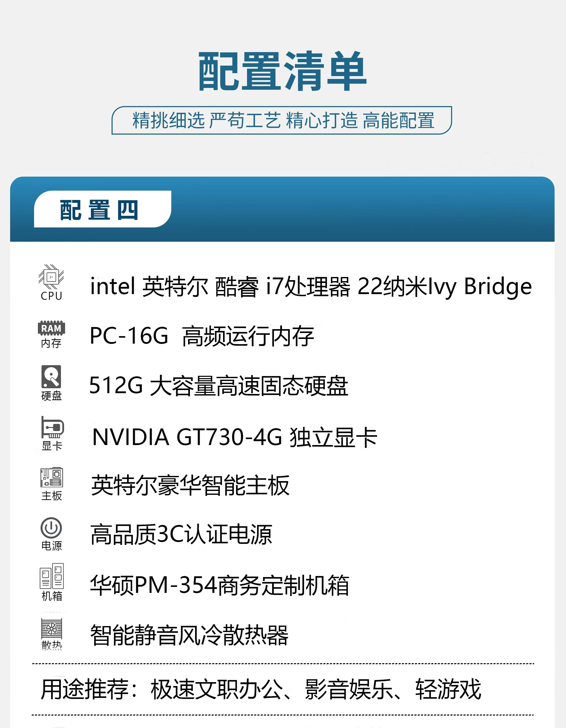This screenshot has width=566, height=728.
Task: Select the 配置四 tab label
Action: pyautogui.click(x=99, y=210)
